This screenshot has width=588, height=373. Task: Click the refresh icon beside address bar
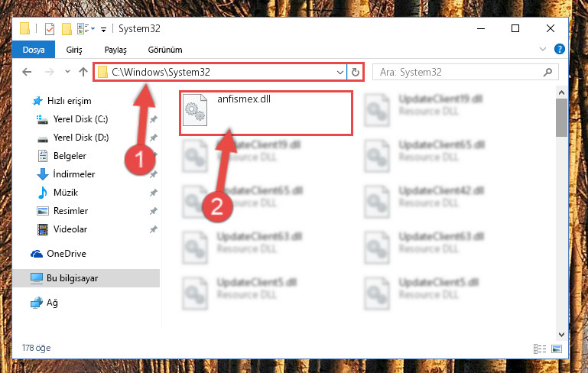click(x=355, y=72)
